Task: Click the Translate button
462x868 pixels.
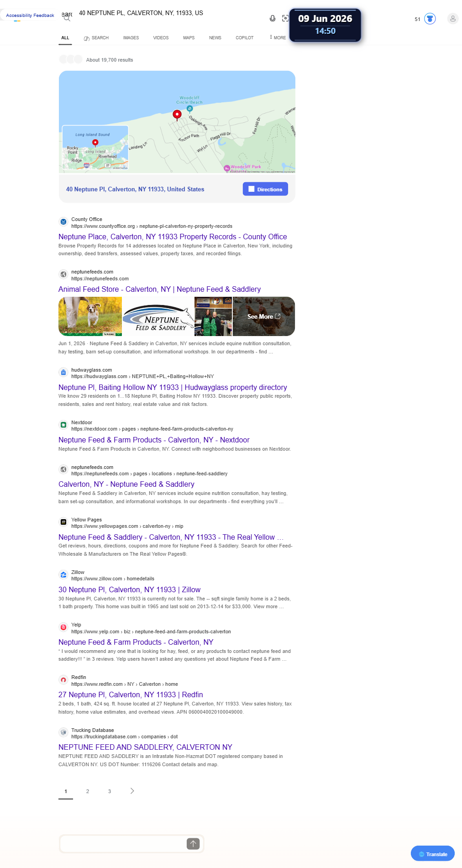Action: 433,854
